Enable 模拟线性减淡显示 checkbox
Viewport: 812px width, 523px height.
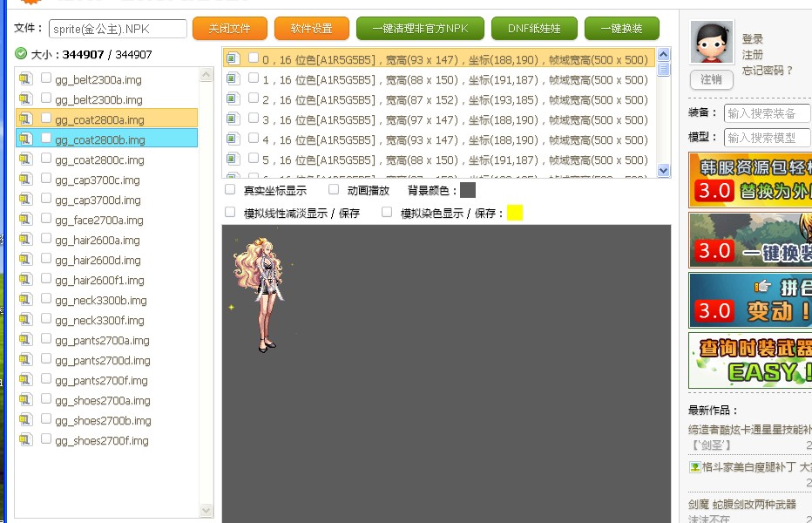[x=230, y=212]
